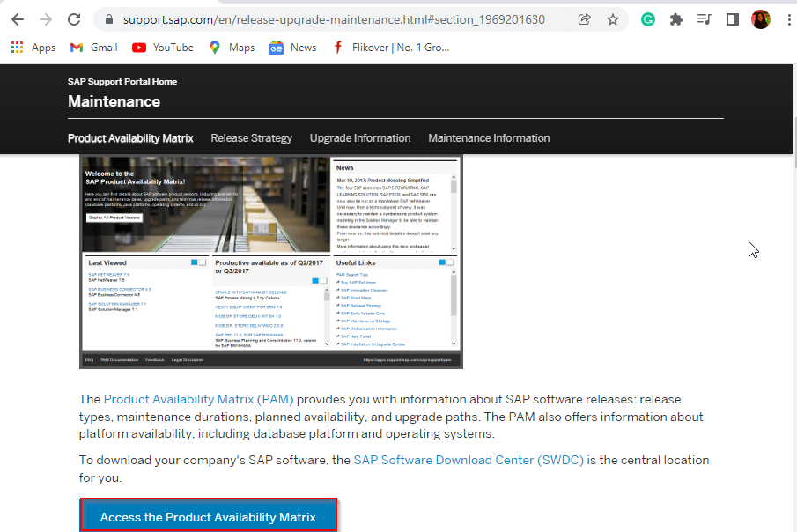
Task: Open the media control playlist icon
Action: pos(704,20)
